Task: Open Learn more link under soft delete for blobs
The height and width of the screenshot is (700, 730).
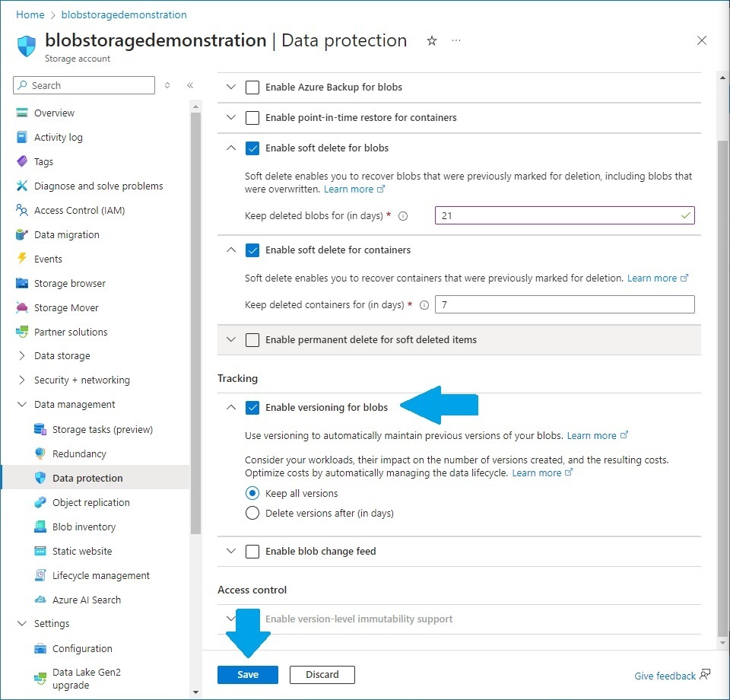Action: pyautogui.click(x=354, y=189)
